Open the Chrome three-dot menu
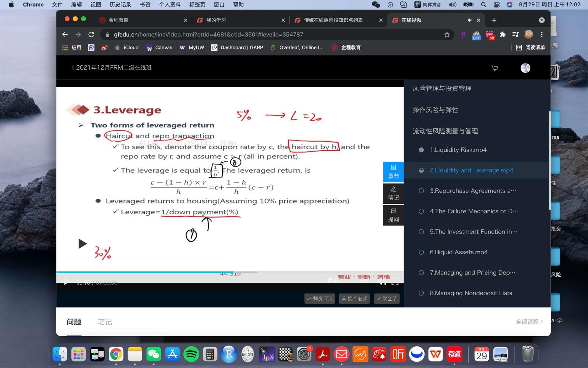The width and height of the screenshot is (588, 368). tap(542, 34)
